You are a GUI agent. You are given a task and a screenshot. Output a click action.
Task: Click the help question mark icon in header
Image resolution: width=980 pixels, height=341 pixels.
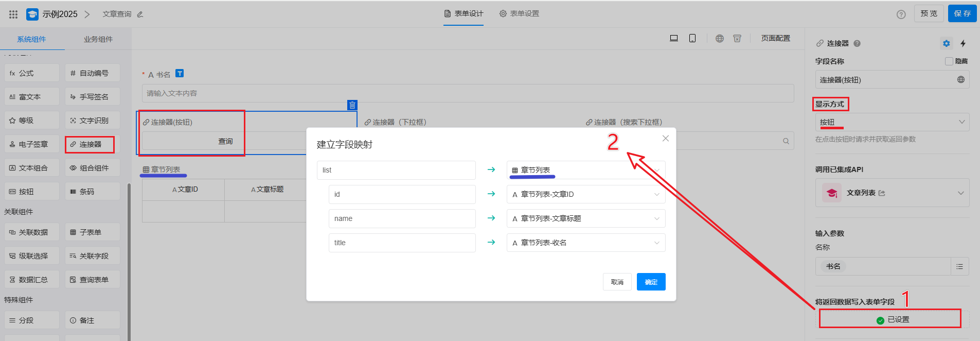pos(901,14)
